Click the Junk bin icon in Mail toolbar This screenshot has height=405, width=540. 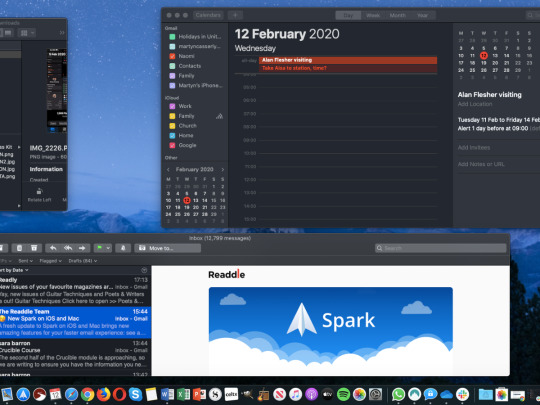[x=34, y=248]
